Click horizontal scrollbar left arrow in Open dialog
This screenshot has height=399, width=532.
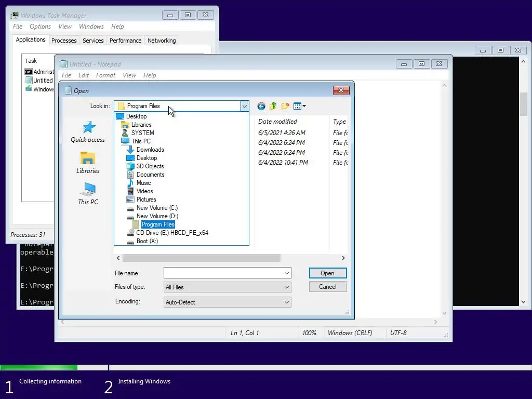(x=118, y=258)
